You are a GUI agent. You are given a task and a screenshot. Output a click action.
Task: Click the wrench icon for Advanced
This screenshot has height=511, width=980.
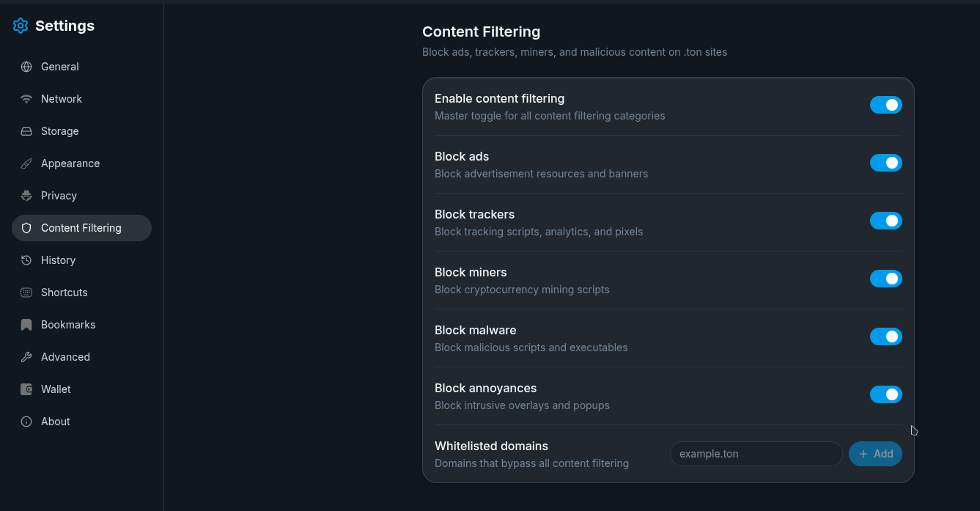pos(26,357)
